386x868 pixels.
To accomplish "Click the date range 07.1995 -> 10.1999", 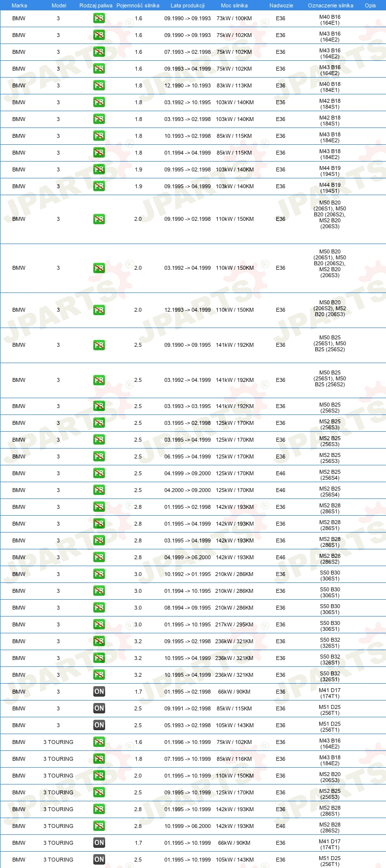I will [x=188, y=759].
